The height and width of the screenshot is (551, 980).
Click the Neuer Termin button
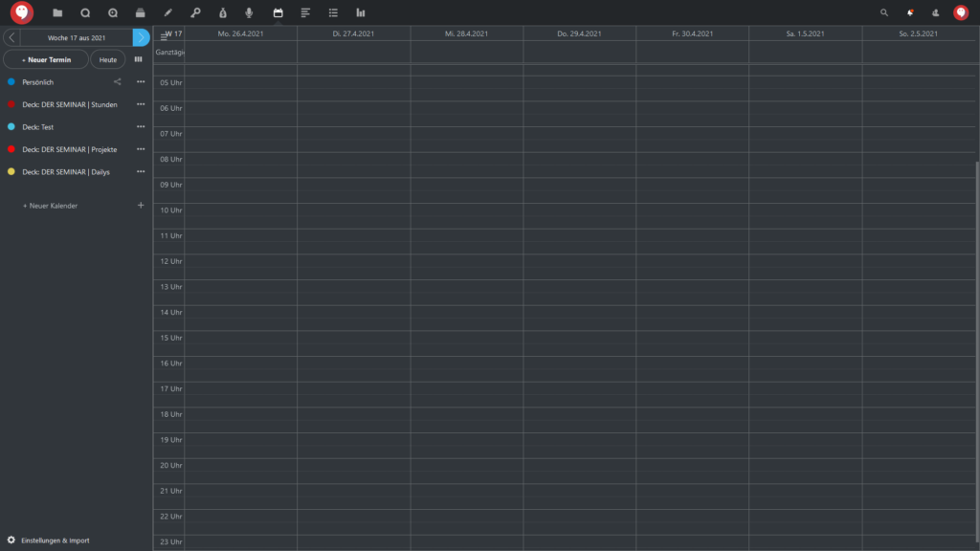coord(46,59)
